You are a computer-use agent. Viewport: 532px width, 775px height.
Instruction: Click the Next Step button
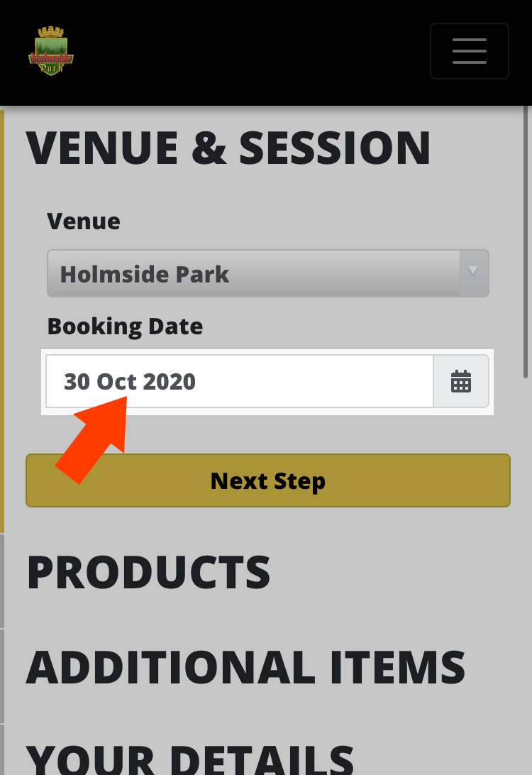[267, 480]
